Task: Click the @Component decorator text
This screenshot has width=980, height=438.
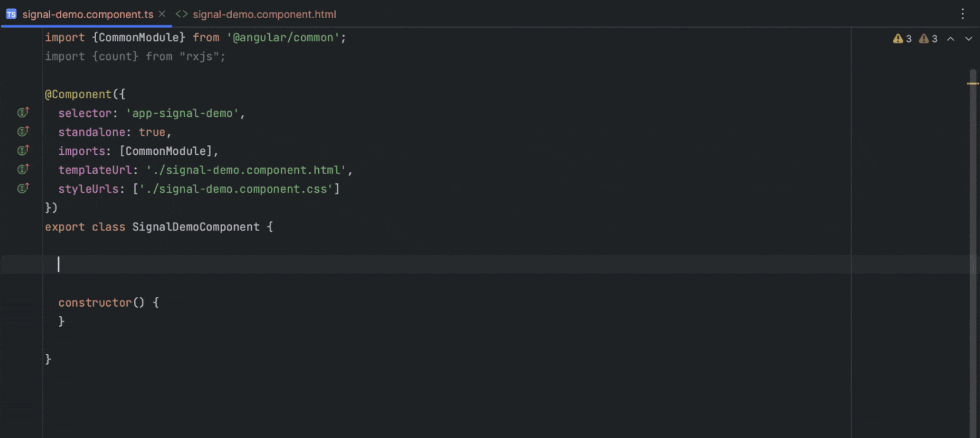Action: (x=79, y=94)
